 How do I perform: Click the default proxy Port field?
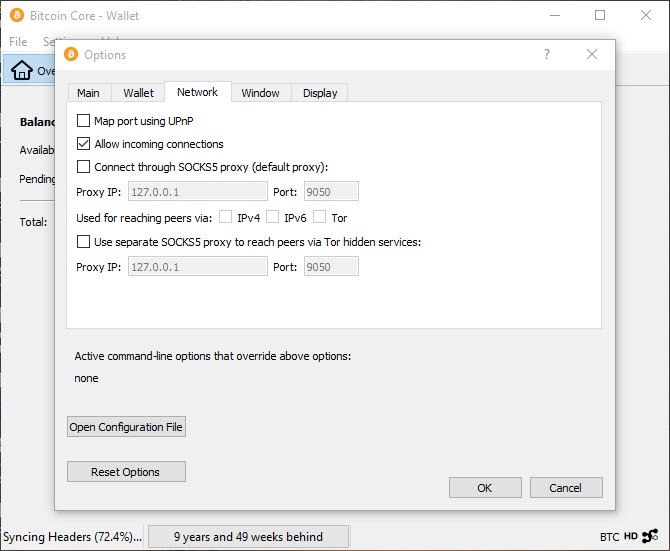[331, 191]
